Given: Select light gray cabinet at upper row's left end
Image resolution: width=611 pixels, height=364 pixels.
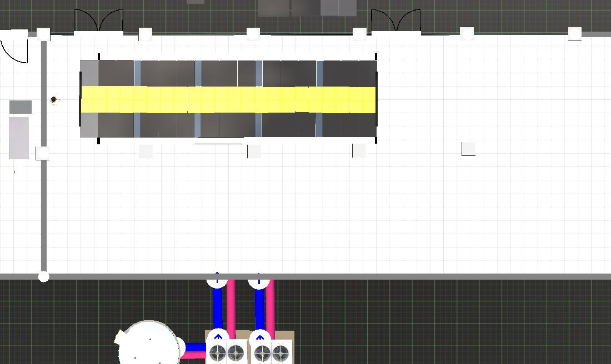Looking at the screenshot, I should tap(89, 73).
